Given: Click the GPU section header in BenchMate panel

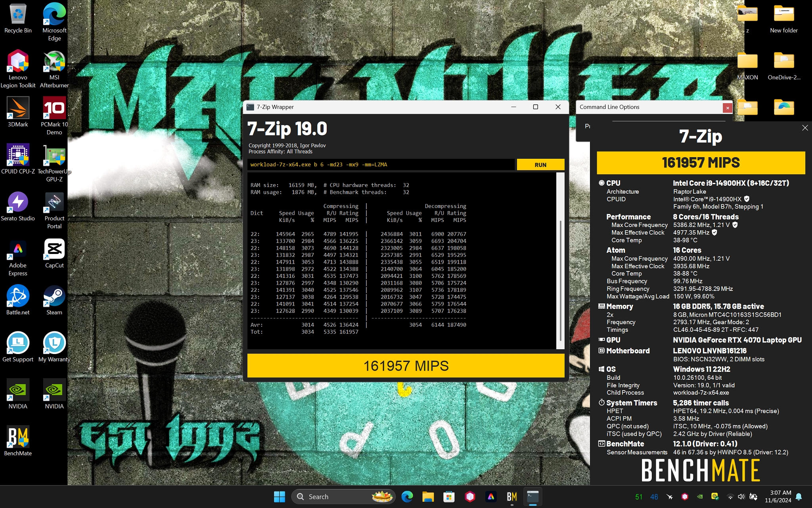Looking at the screenshot, I should 613,340.
